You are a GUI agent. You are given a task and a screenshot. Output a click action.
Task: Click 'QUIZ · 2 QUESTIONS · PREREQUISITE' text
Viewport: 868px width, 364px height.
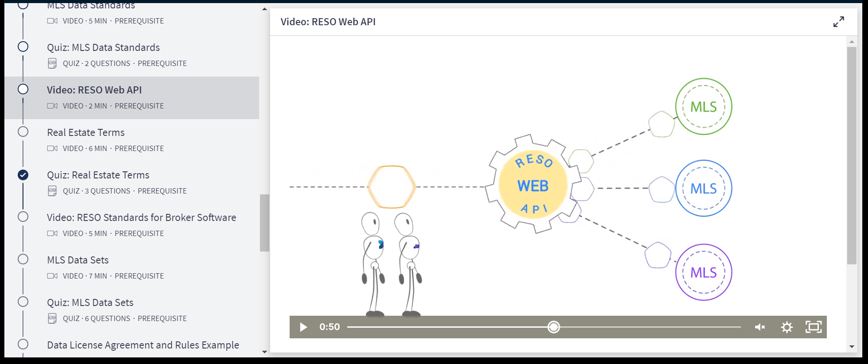(125, 63)
